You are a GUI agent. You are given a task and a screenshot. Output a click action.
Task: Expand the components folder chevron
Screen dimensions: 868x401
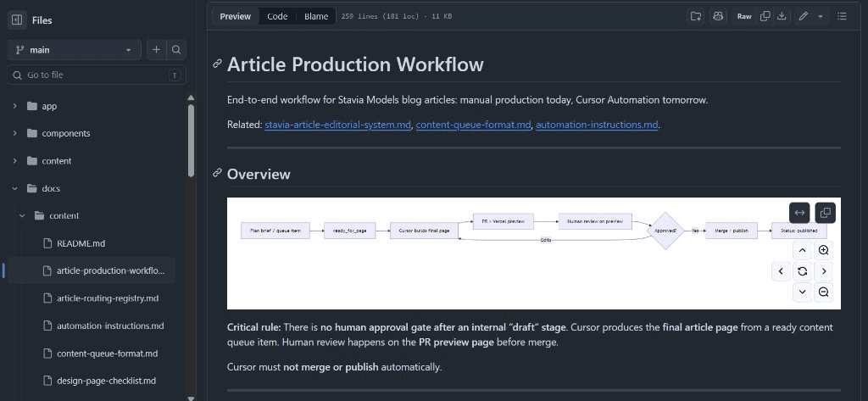click(x=15, y=133)
